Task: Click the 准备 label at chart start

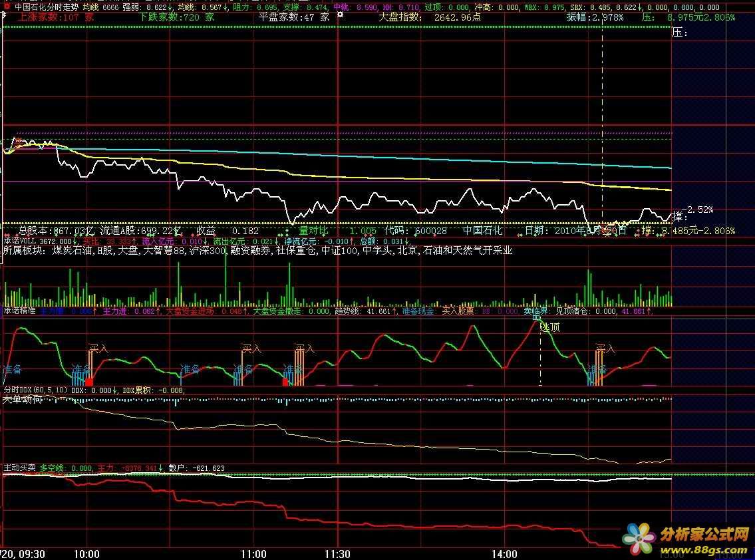Action: pos(12,369)
